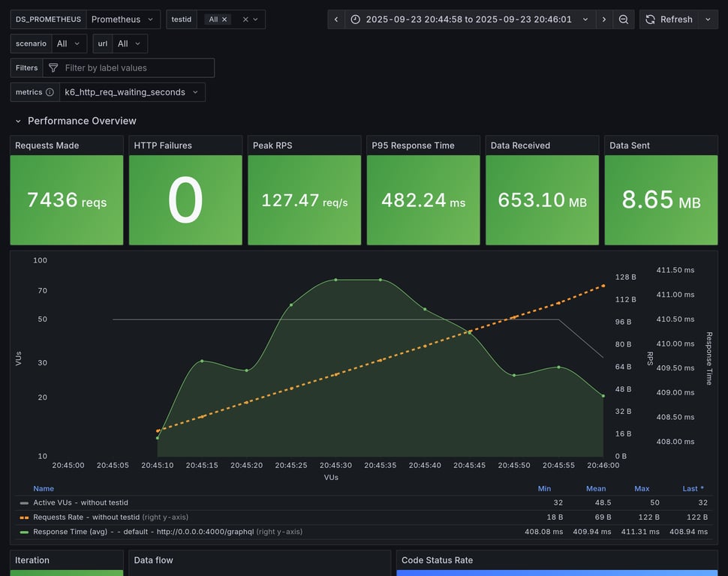The image size is (728, 576).
Task: Toggle Active VUs series in legend
Action: (77, 502)
